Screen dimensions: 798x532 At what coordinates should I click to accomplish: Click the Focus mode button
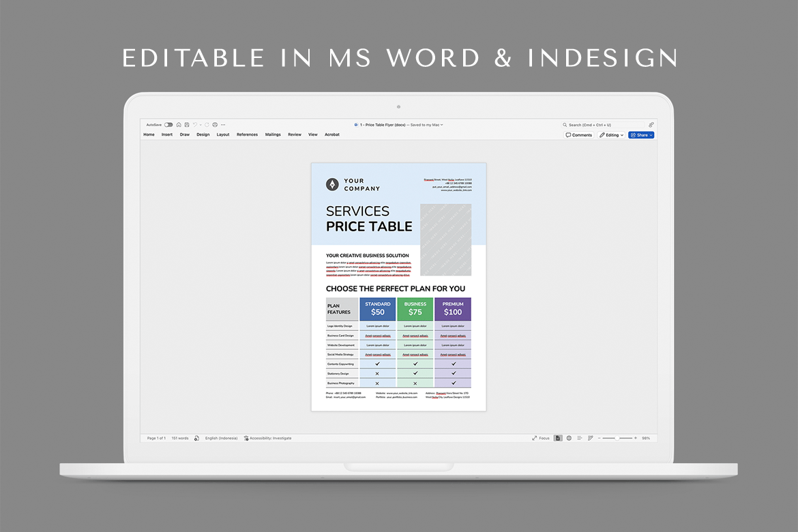540,438
